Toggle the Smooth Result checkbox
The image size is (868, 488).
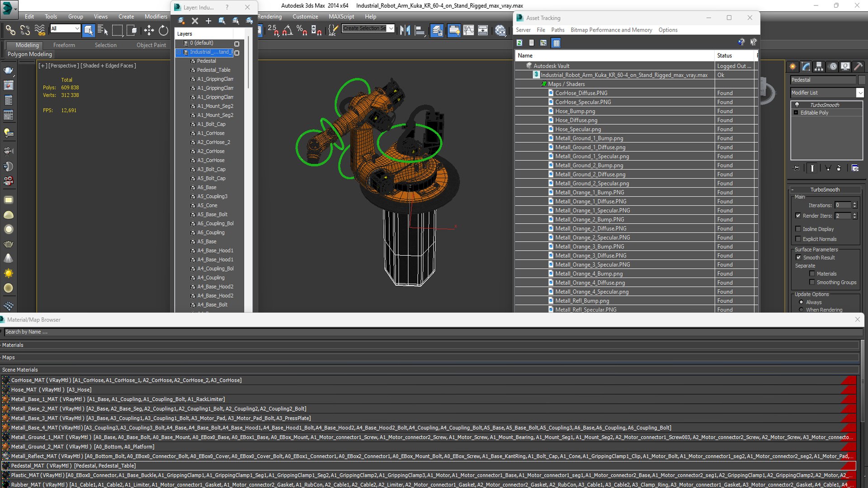click(x=798, y=257)
